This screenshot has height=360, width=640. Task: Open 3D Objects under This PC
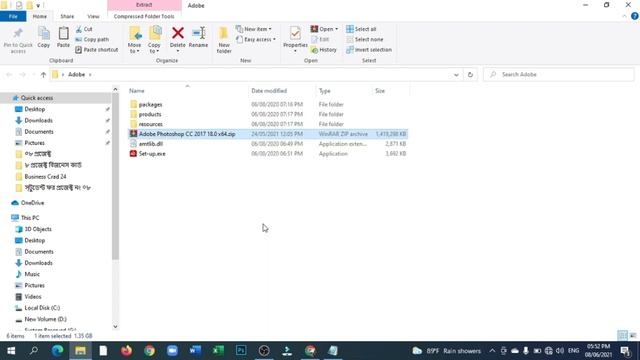tap(38, 229)
